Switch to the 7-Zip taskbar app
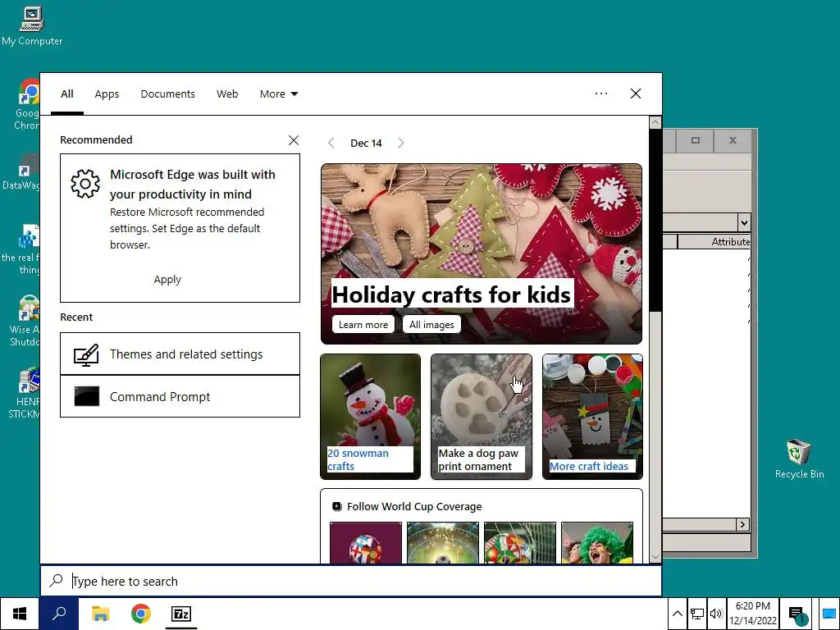This screenshot has height=630, width=840. coord(181,614)
